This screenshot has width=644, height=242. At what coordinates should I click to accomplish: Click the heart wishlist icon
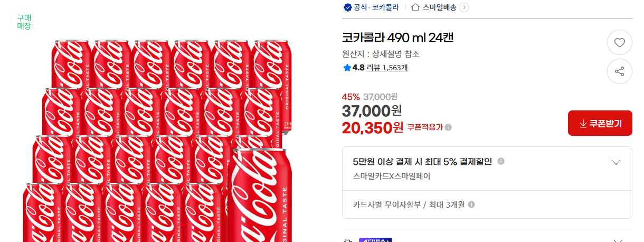tap(619, 43)
